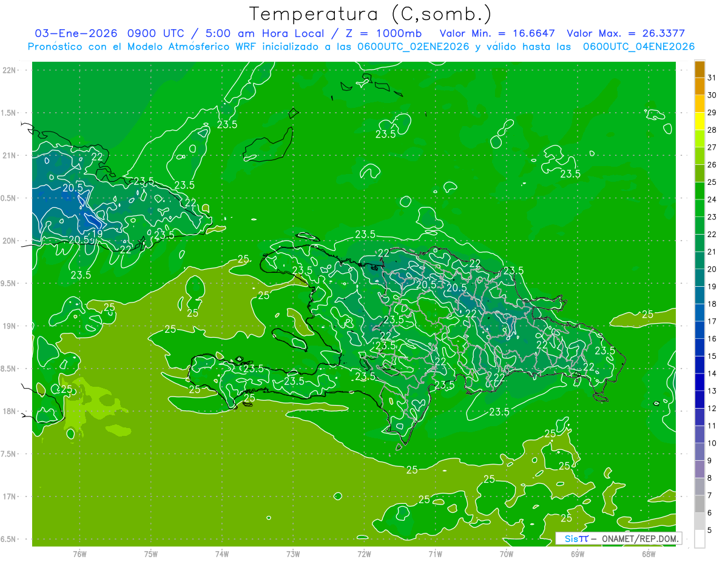This screenshot has height=562, width=728.
Task: Click the '20N' latitude axis label
Action: point(9,241)
